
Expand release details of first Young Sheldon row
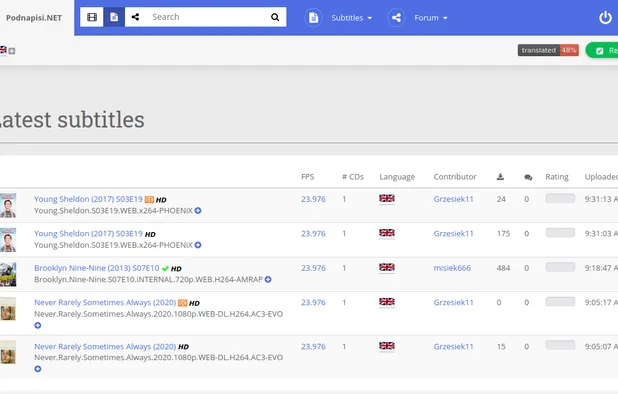click(x=198, y=210)
